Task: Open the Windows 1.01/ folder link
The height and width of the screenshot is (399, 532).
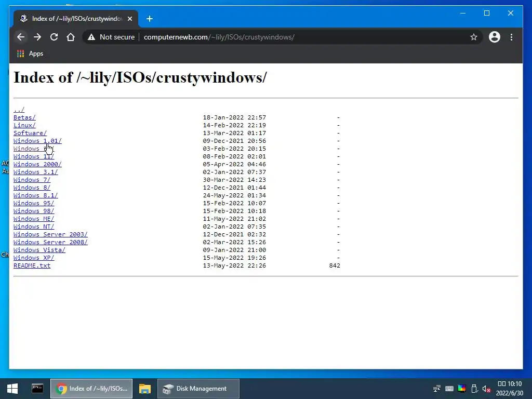Action: (x=37, y=141)
